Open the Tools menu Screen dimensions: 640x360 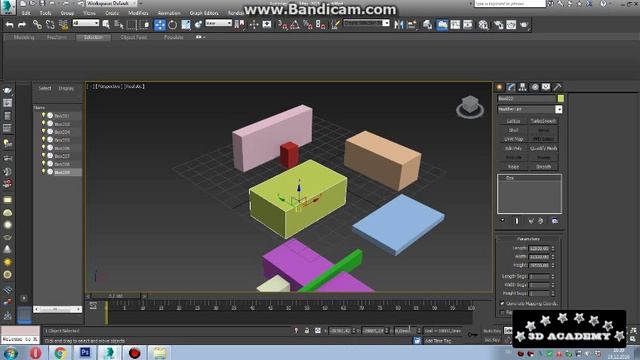click(45, 13)
